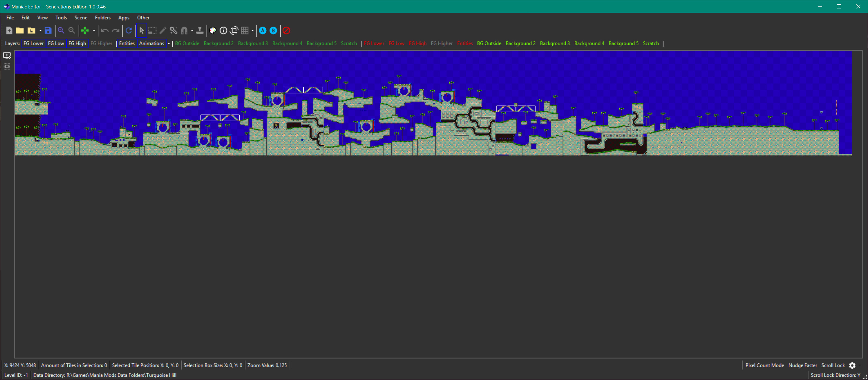
Task: Select the Entities tab
Action: (x=126, y=43)
